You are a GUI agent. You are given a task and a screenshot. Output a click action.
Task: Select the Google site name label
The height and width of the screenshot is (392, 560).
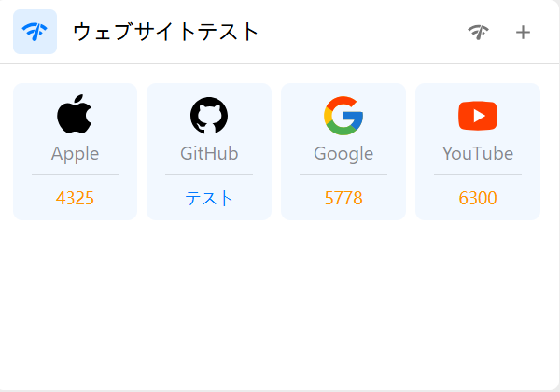pyautogui.click(x=343, y=154)
